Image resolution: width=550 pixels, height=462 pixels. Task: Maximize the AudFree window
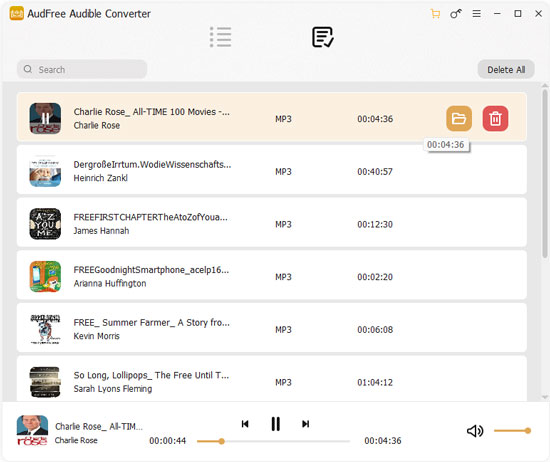518,14
